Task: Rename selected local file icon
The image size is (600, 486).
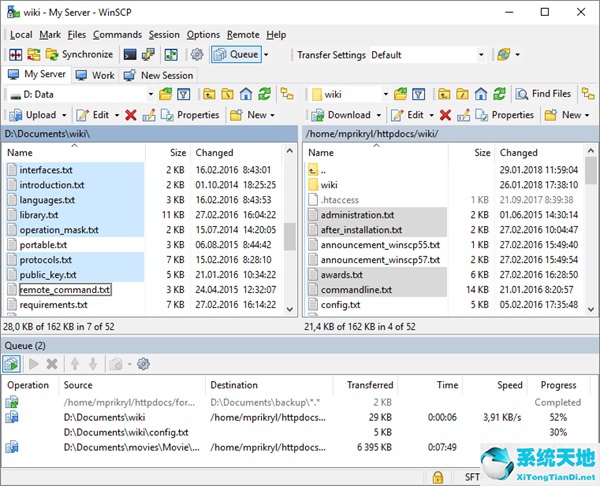Action: (x=149, y=115)
